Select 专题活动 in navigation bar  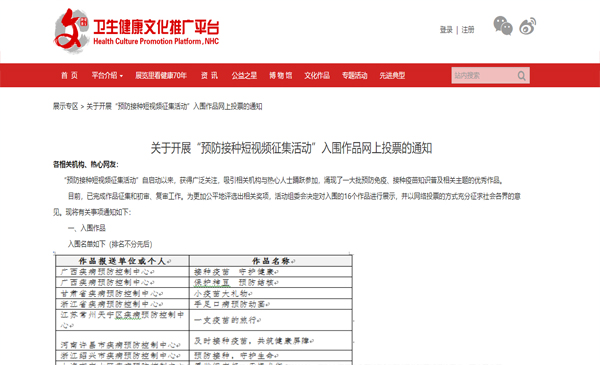coord(354,75)
